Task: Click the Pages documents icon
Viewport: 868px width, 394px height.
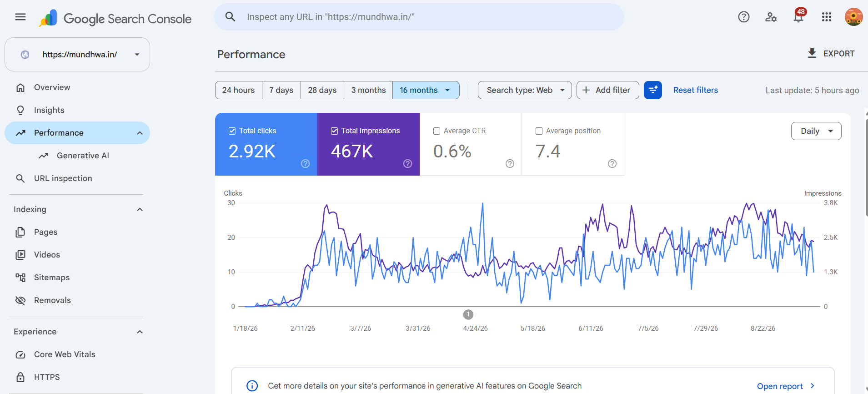Action: 20,232
